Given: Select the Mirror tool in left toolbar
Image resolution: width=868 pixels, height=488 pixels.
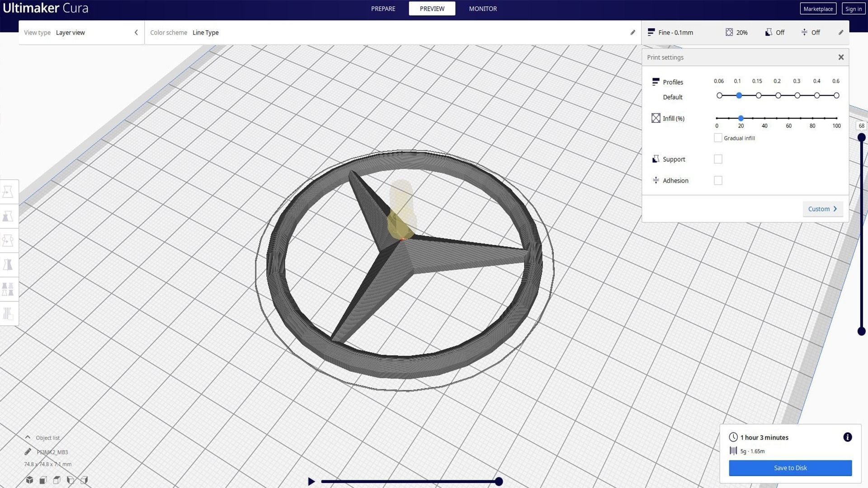Looking at the screenshot, I should pos(8,265).
